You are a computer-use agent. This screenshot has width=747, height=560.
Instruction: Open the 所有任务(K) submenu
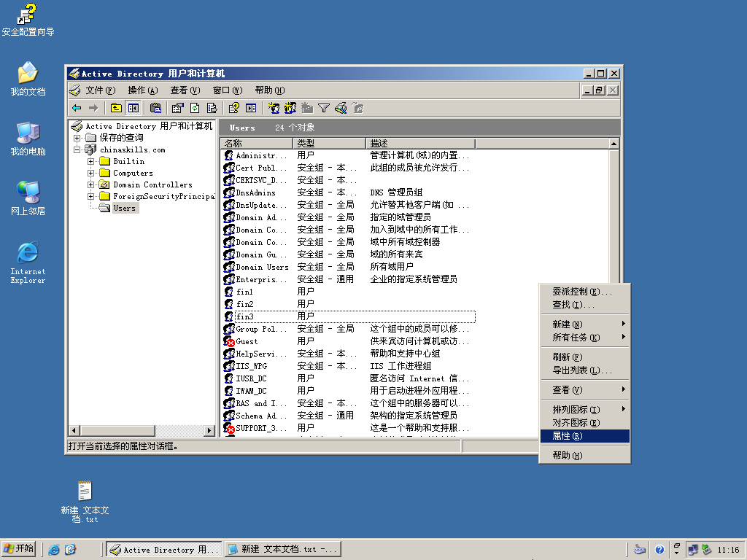click(585, 338)
